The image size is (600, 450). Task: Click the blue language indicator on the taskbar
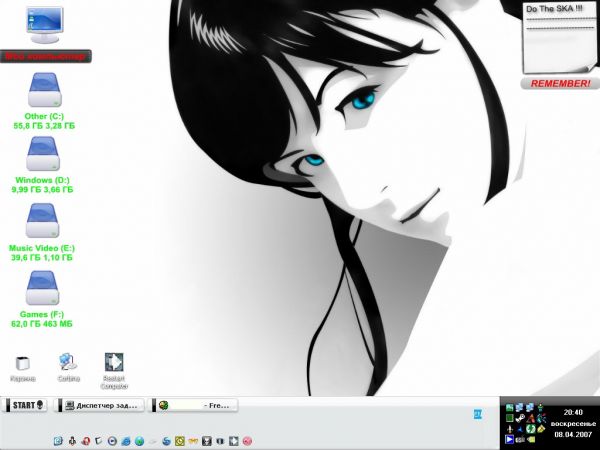[x=478, y=414]
